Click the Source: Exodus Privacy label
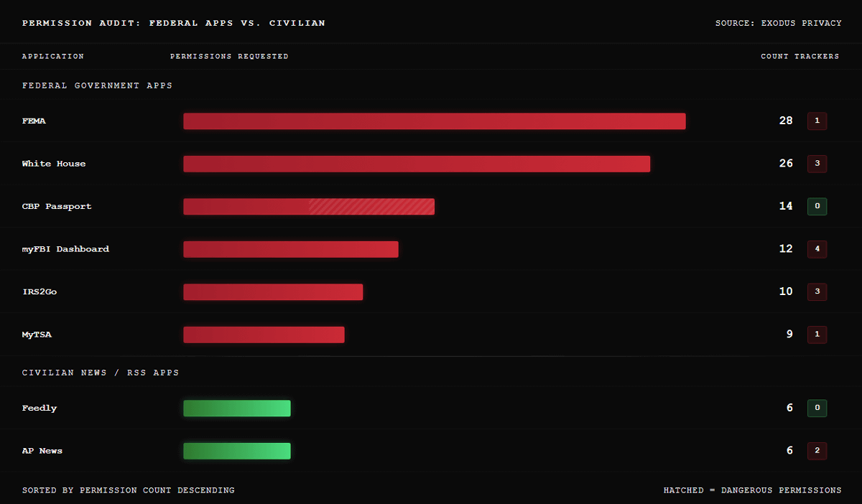Screen dimensions: 862x504 779,24
